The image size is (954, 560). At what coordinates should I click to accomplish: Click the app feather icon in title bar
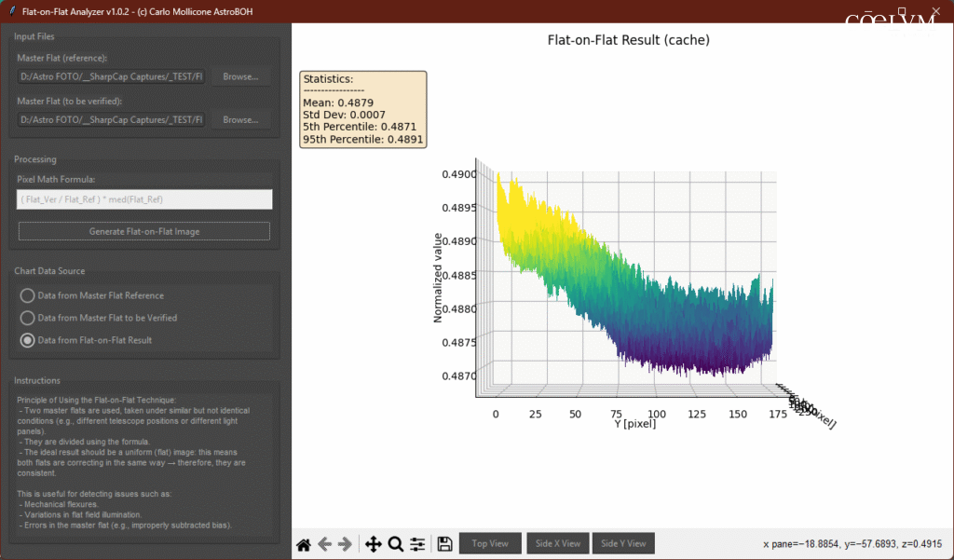(10, 11)
